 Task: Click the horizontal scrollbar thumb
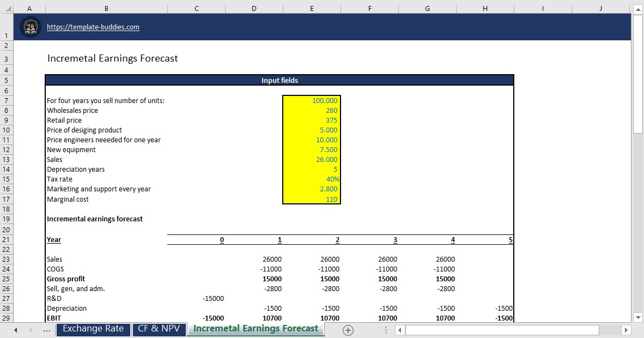tap(501, 329)
